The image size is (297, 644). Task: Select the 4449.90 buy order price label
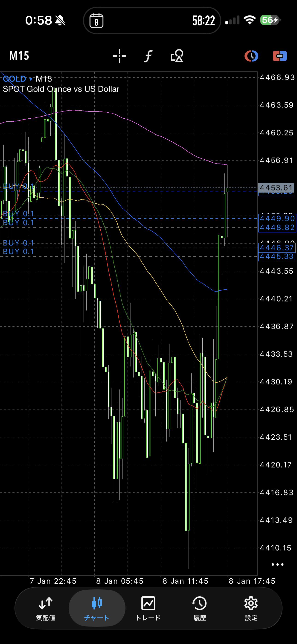click(x=277, y=219)
